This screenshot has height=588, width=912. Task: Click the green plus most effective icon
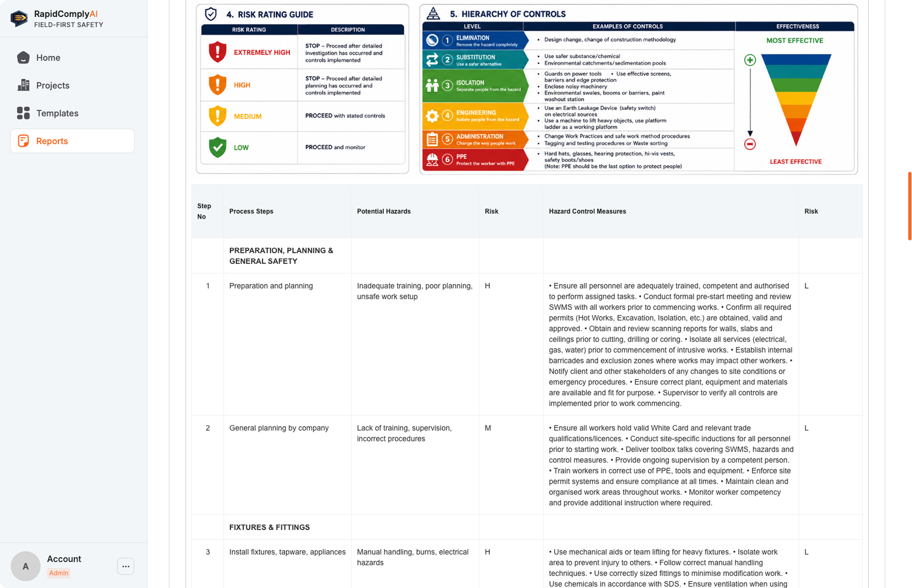click(x=750, y=60)
